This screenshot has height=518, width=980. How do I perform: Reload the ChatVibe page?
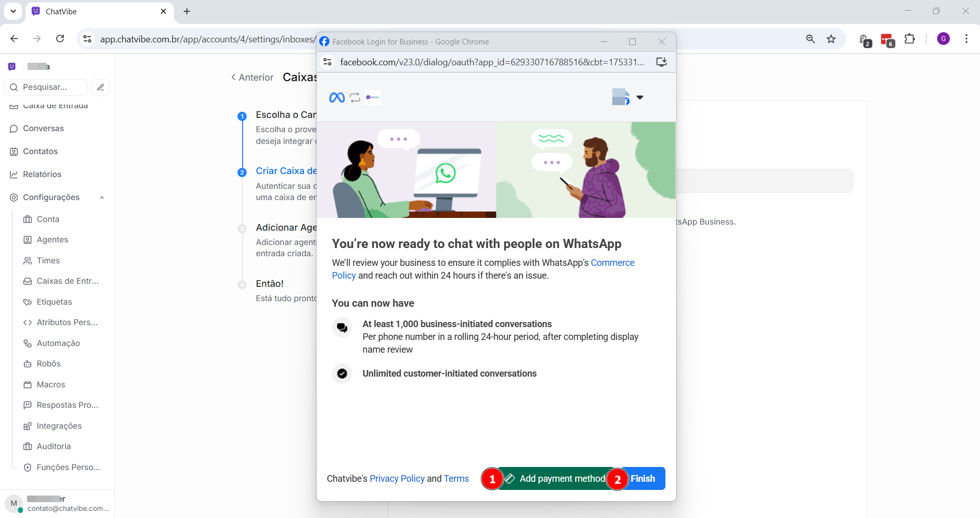pyautogui.click(x=60, y=39)
